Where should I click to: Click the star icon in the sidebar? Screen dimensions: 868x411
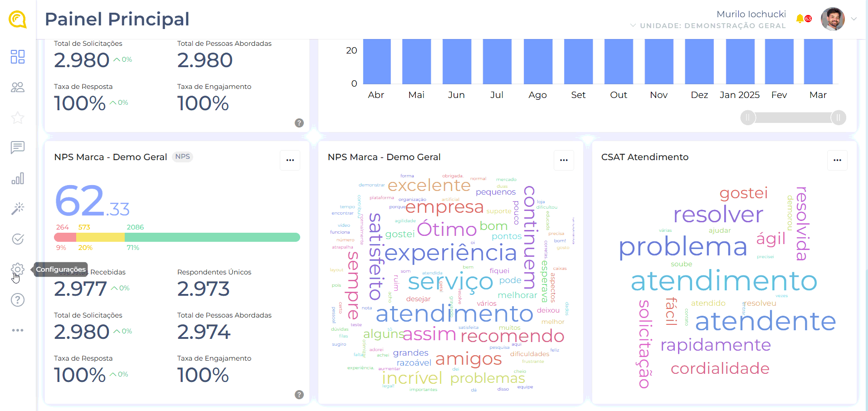tap(18, 118)
